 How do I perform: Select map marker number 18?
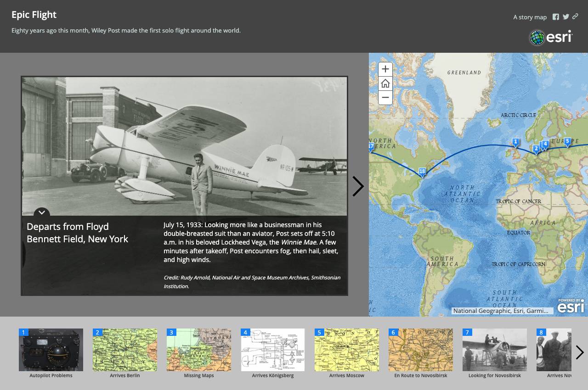click(422, 173)
